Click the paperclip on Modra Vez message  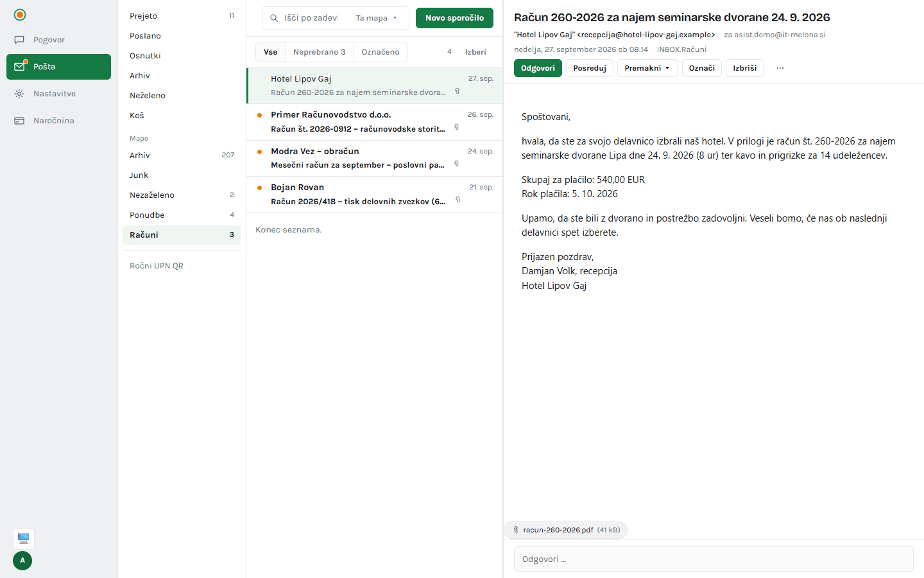[456, 164]
